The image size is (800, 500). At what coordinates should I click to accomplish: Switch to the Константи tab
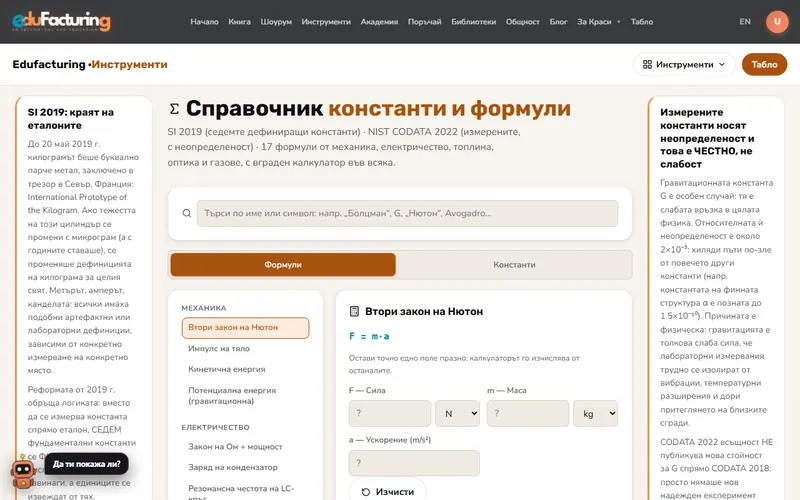point(514,265)
